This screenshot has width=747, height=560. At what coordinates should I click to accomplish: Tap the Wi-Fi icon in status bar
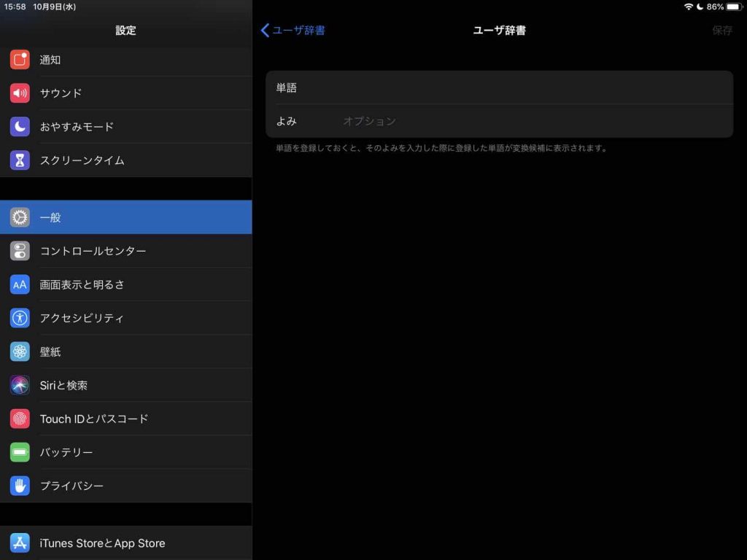[x=688, y=7]
